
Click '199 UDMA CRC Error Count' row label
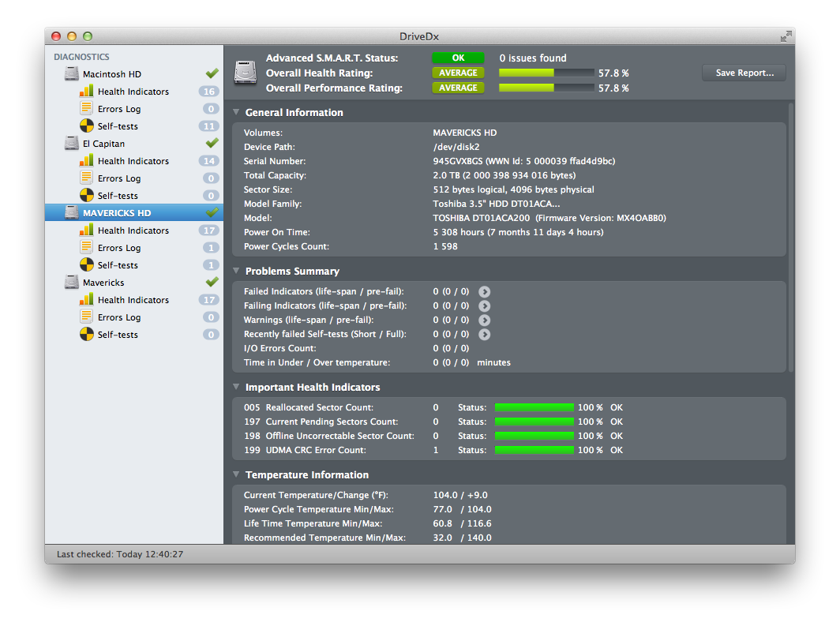(305, 450)
